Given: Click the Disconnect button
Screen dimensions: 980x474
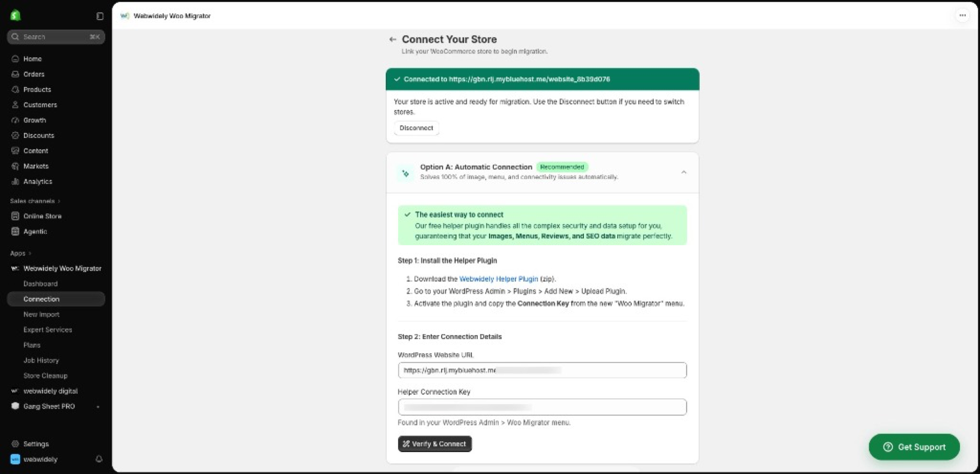Looking at the screenshot, I should (x=416, y=128).
